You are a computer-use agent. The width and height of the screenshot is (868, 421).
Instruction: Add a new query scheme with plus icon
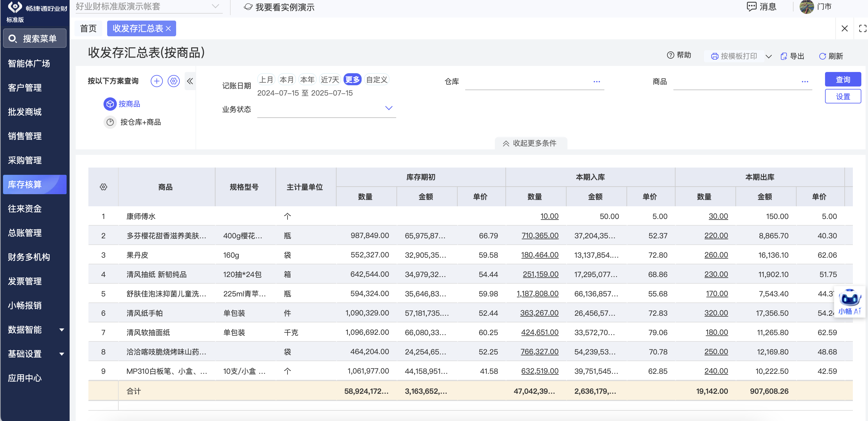coord(156,81)
